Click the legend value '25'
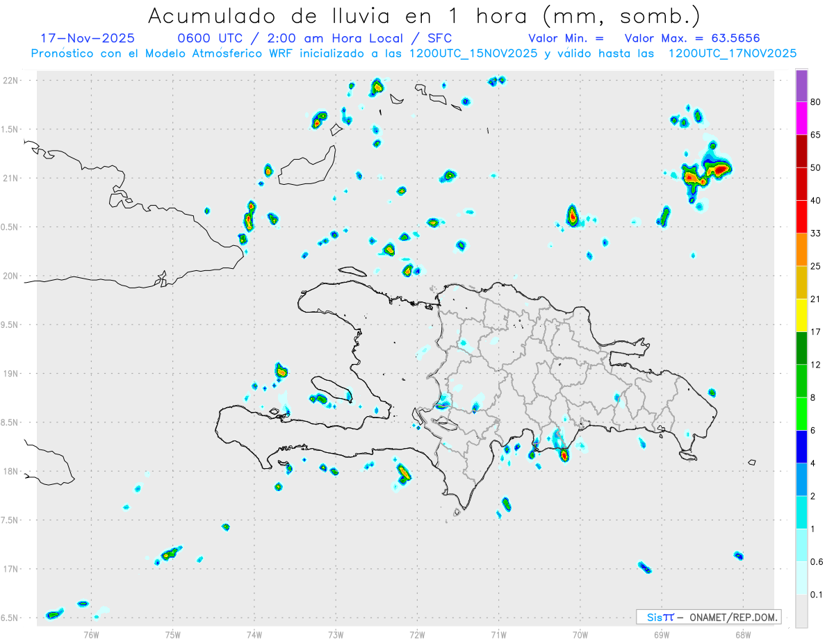This screenshot has height=644, width=834. [815, 267]
